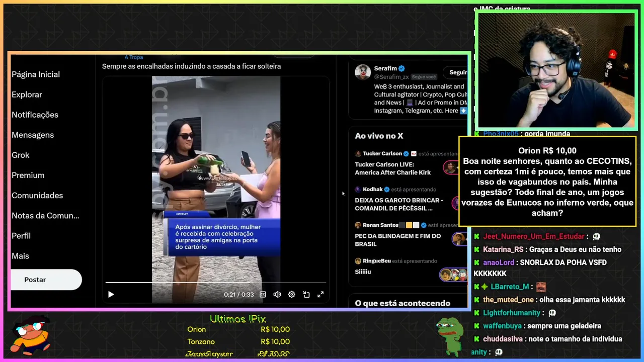Screen dimensions: 644x362
Task: Click Tucker Carlson's small avatar
Action: (358, 153)
